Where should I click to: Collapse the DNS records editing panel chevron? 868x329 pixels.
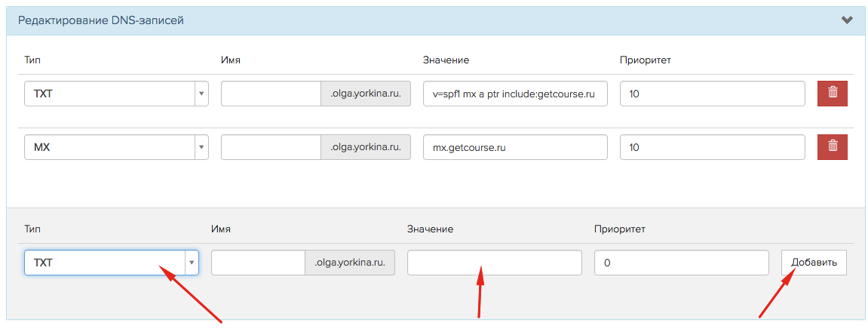point(847,20)
